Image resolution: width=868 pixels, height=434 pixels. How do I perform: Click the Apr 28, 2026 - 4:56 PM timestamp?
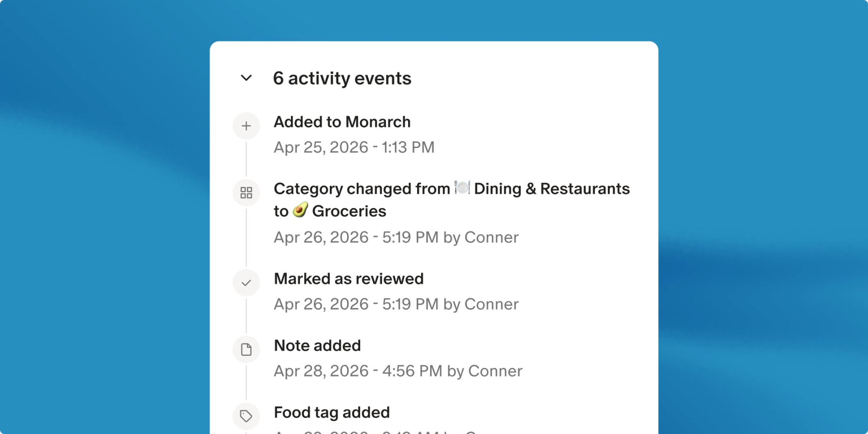coord(358,371)
